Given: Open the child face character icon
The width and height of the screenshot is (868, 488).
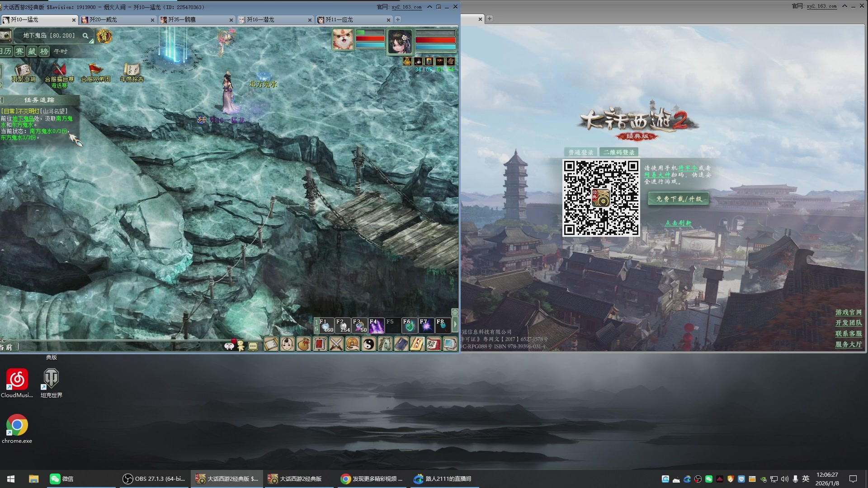Looking at the screenshot, I should tap(288, 344).
